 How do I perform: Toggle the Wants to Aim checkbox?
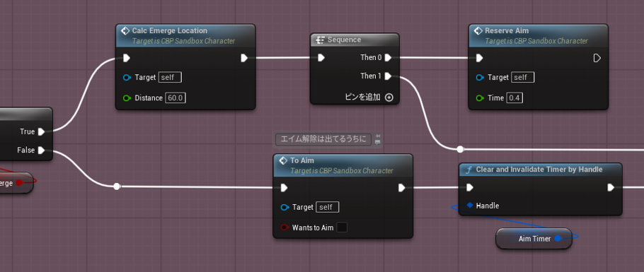pyautogui.click(x=342, y=227)
